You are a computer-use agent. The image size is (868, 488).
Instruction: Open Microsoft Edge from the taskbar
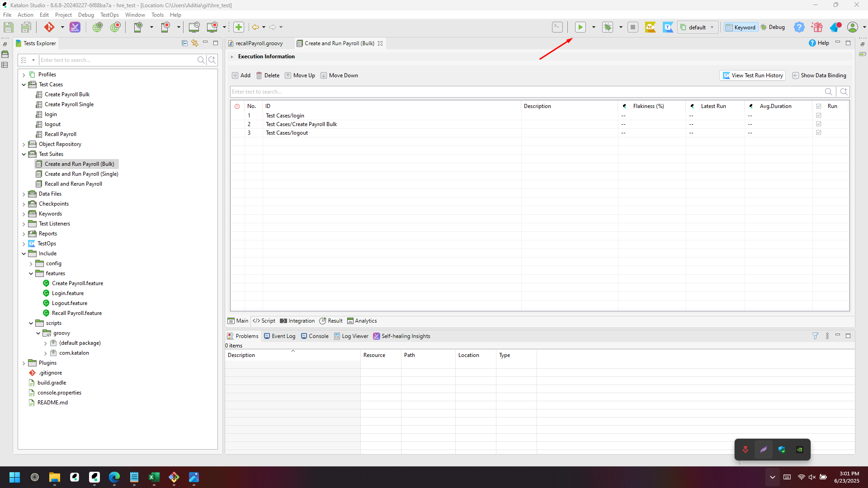click(x=114, y=477)
